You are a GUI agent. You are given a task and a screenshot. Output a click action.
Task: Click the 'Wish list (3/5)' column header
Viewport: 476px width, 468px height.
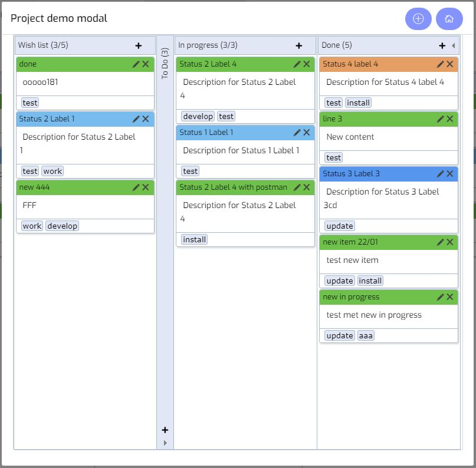43,45
